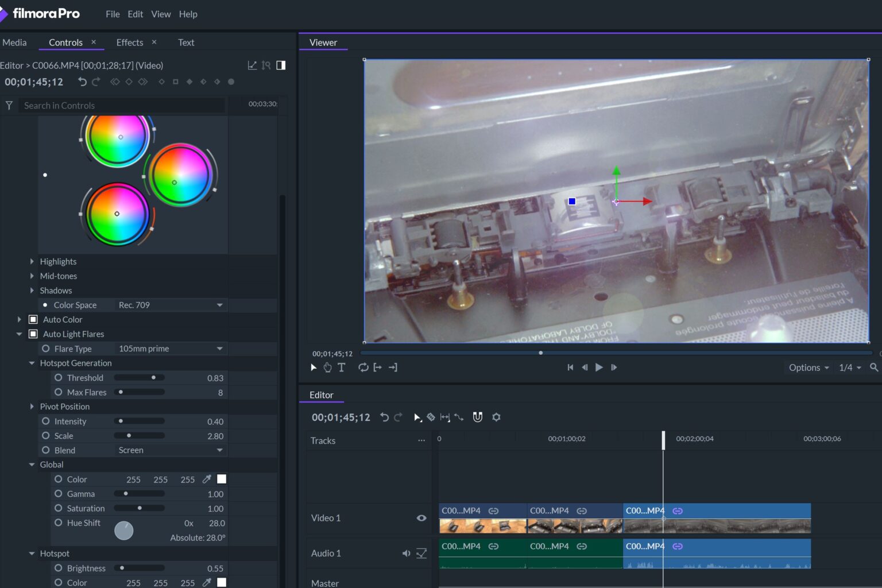Click the Global Color eyedropper
Viewport: 882px width, 588px height.
(x=207, y=479)
